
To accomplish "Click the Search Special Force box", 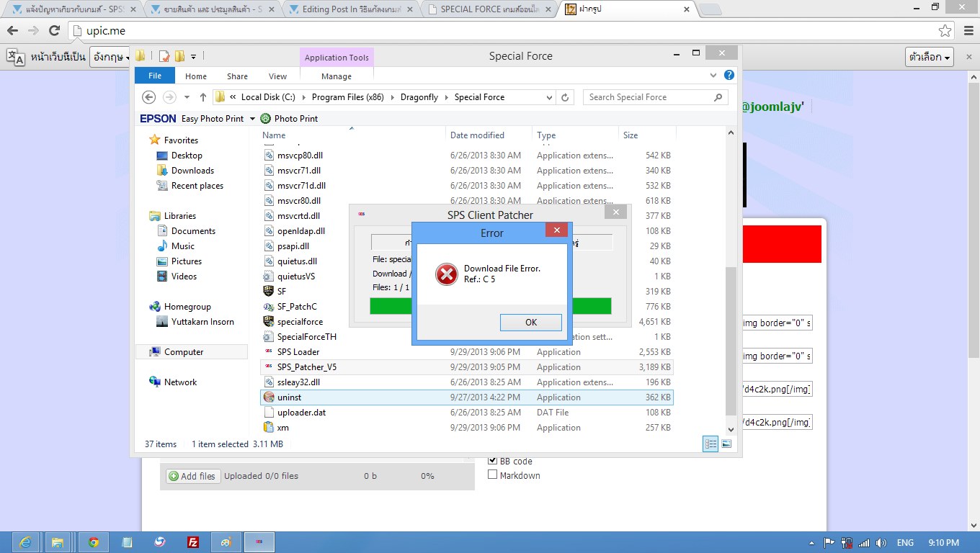I will [x=655, y=97].
